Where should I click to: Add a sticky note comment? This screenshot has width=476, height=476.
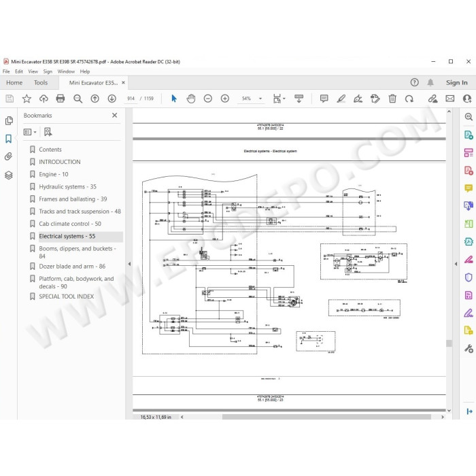pyautogui.click(x=324, y=99)
